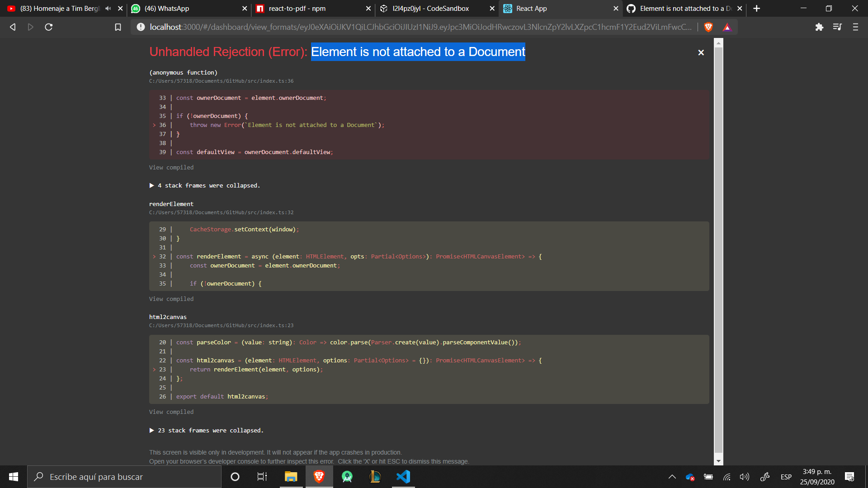Screen dimensions: 868x488
Task: Open the global media controls icon
Action: [x=837, y=27]
